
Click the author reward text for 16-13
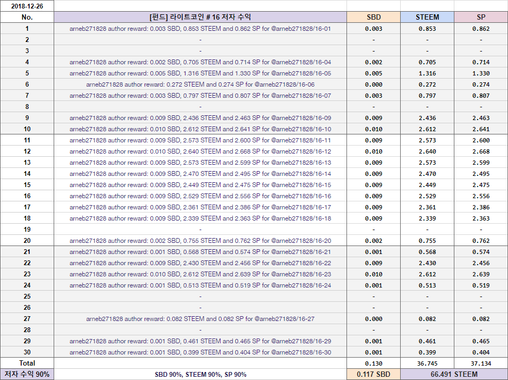pyautogui.click(x=200, y=163)
